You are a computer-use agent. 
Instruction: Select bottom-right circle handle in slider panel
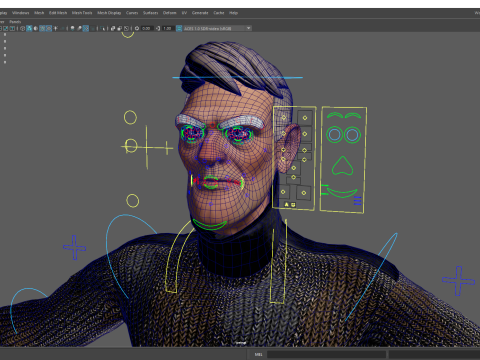point(304,193)
